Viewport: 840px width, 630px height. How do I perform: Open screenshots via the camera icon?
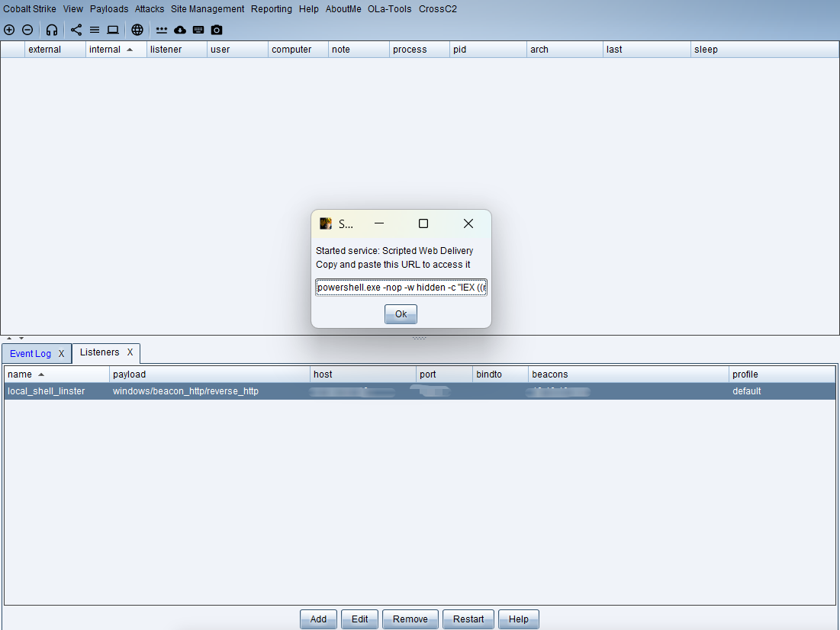pyautogui.click(x=217, y=30)
